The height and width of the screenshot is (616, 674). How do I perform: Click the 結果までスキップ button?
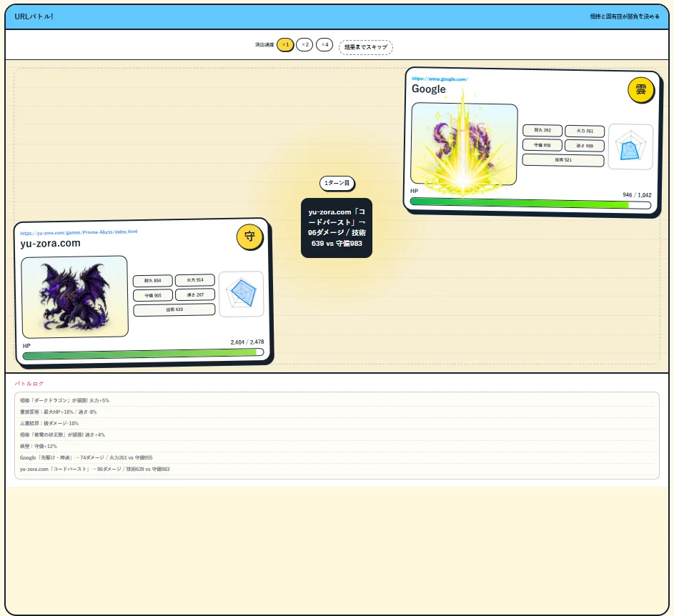pyautogui.click(x=366, y=47)
